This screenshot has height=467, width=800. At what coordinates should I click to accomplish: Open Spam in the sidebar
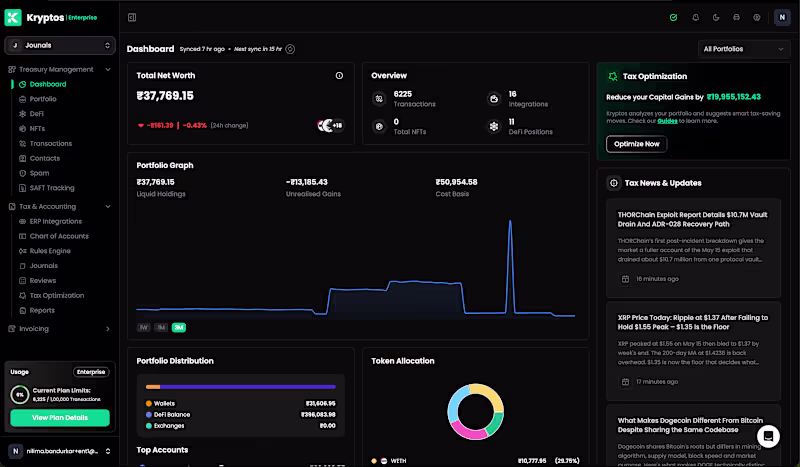click(x=39, y=173)
